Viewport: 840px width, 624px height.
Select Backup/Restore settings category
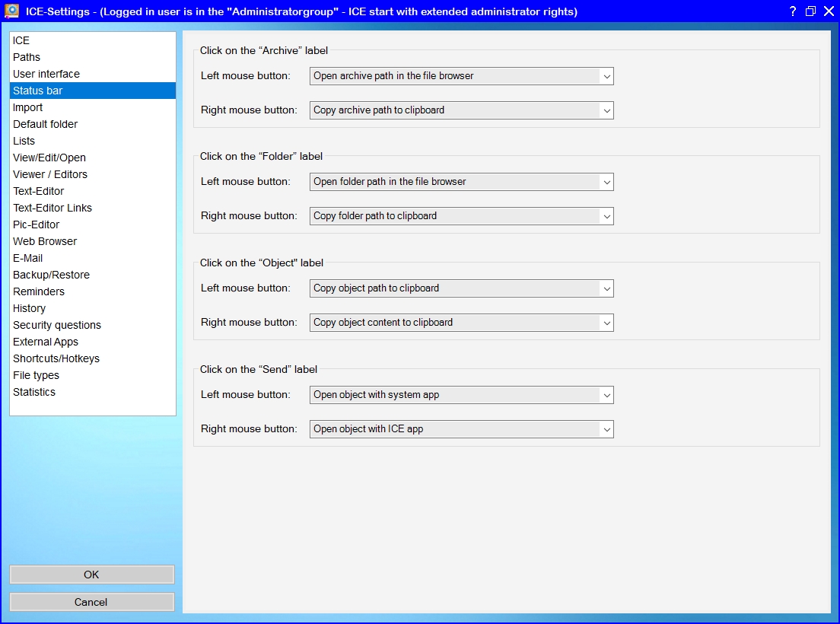[x=51, y=275]
